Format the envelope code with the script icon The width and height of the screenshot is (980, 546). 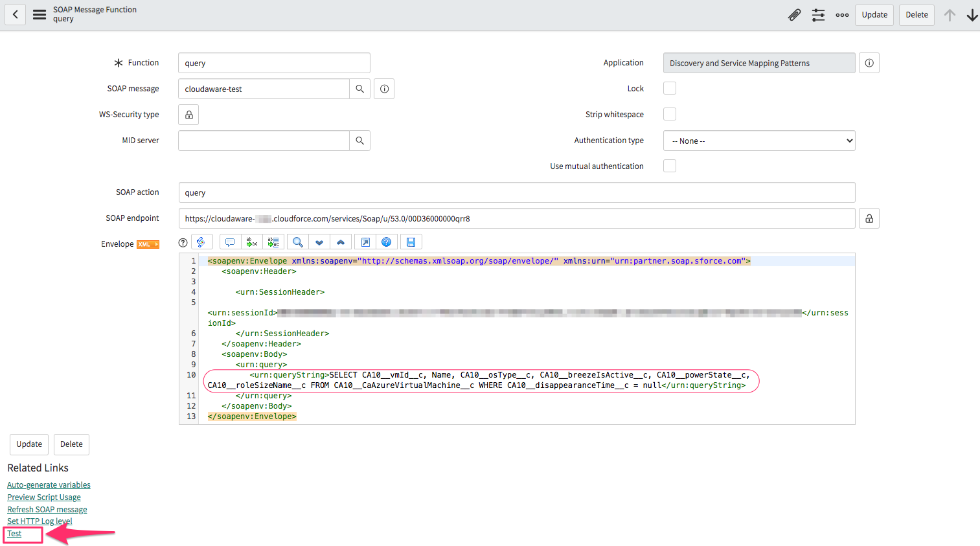[202, 241]
